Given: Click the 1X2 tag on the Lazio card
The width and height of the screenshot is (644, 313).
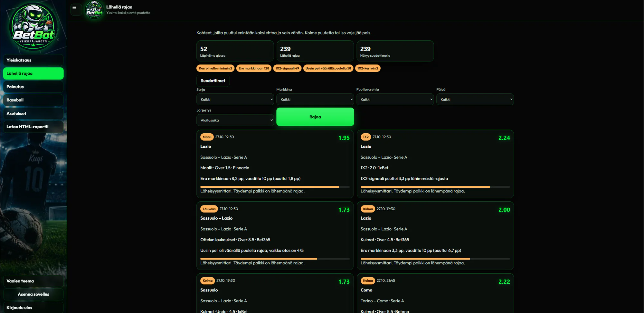Looking at the screenshot, I should (x=366, y=137).
